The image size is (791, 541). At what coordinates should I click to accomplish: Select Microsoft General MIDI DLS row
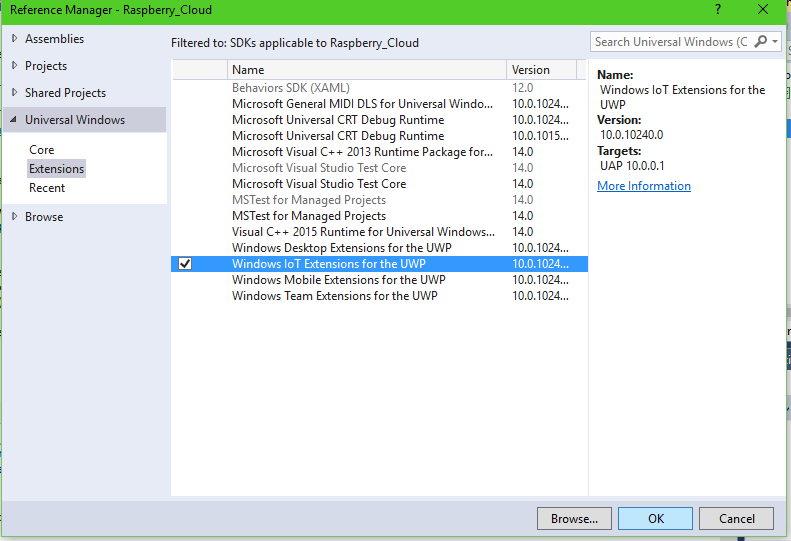pyautogui.click(x=379, y=103)
